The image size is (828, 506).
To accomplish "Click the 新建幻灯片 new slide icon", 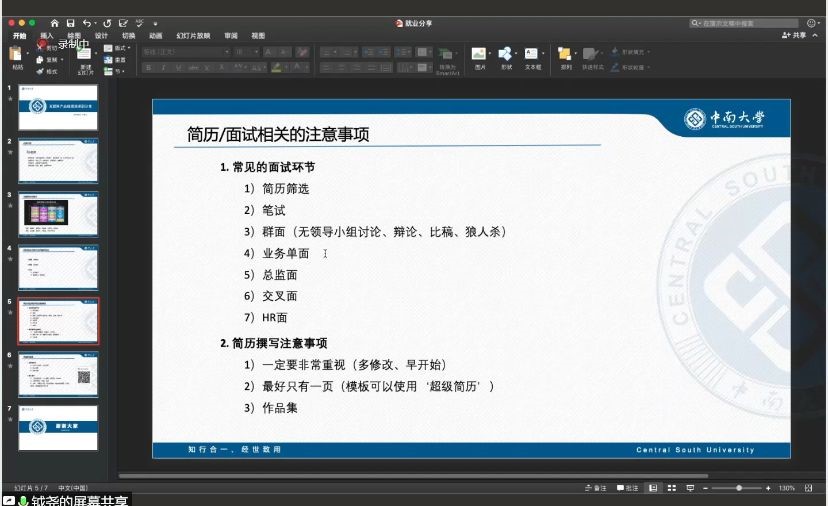I will 84,59.
